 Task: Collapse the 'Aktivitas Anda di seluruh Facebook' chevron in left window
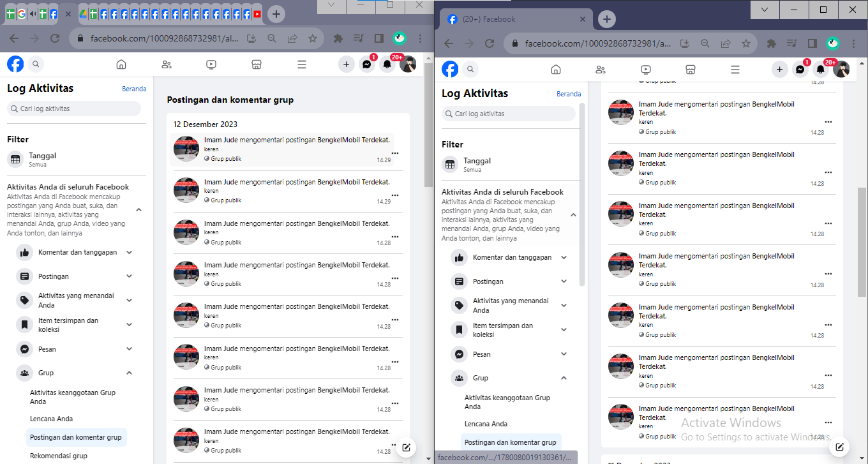138,210
